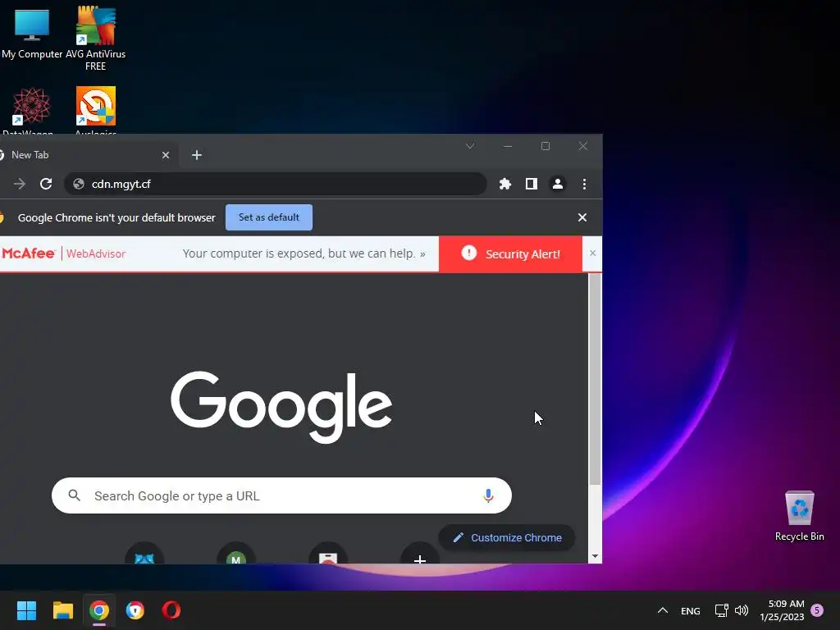
Task: Open My Computer desktop icon
Action: pos(32,32)
